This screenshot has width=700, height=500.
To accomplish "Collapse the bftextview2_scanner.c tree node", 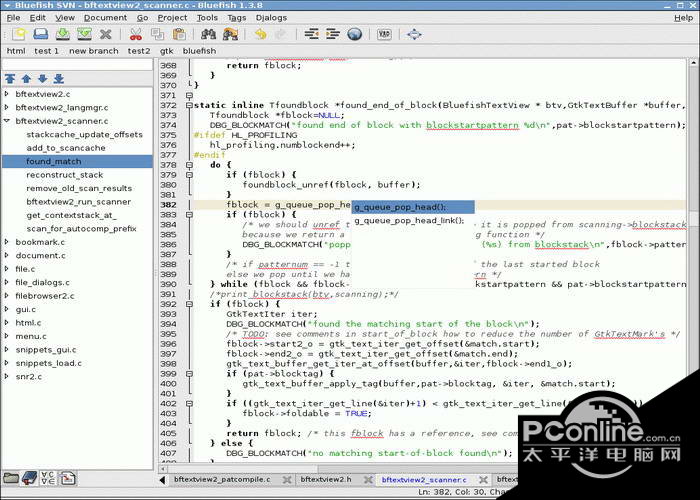I will (x=8, y=121).
